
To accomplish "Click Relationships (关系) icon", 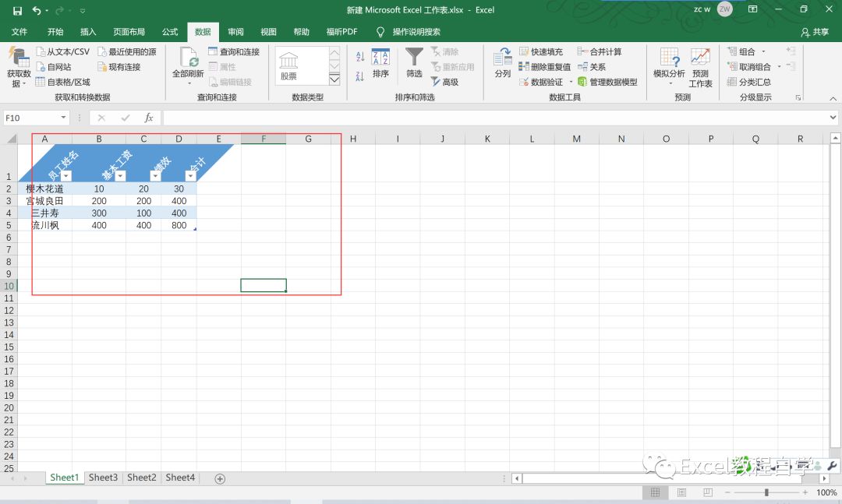I will point(582,66).
